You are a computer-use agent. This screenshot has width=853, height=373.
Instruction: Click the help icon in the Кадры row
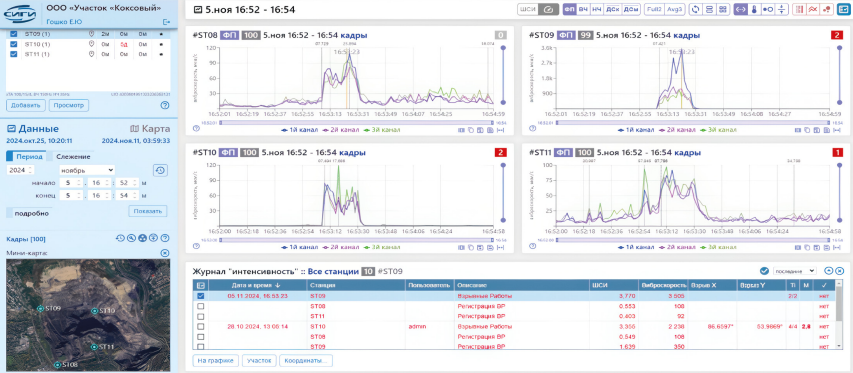coord(165,238)
